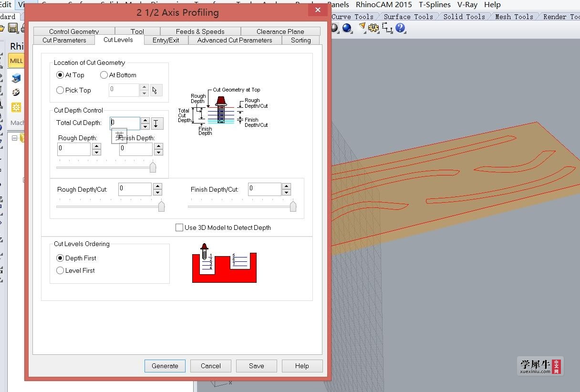Open the RhinoCAM 2015 menu

pos(384,4)
